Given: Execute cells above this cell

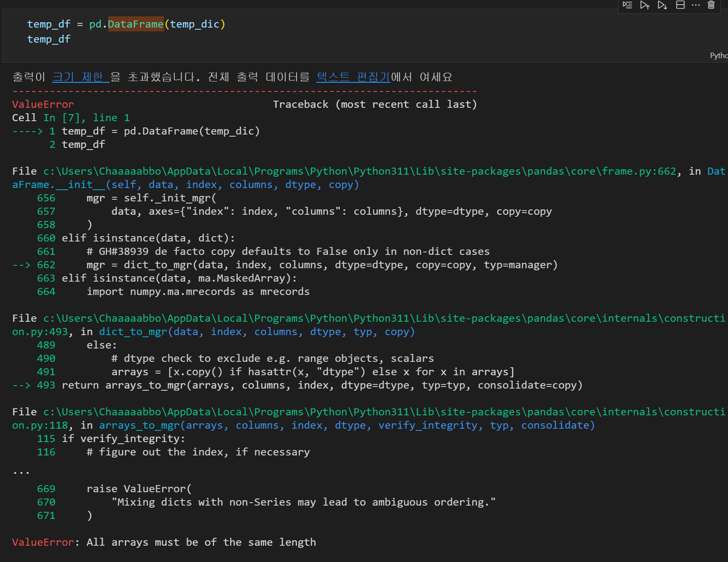Looking at the screenshot, I should tap(645, 5).
